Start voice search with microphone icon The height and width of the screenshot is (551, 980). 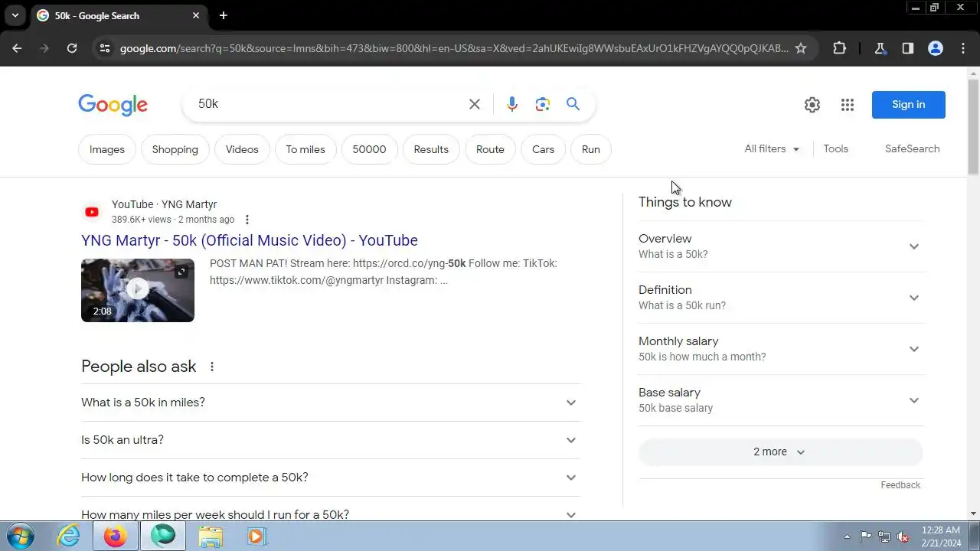point(512,104)
